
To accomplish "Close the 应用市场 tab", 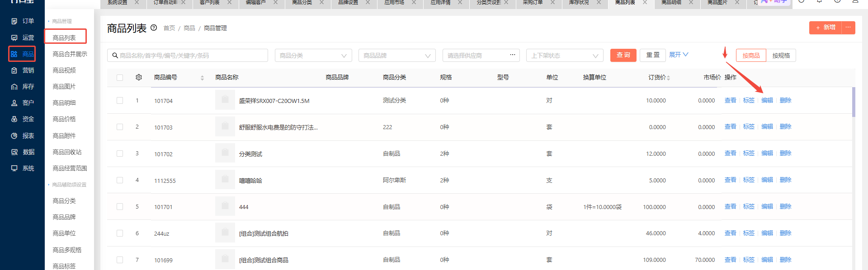I will [x=414, y=2].
